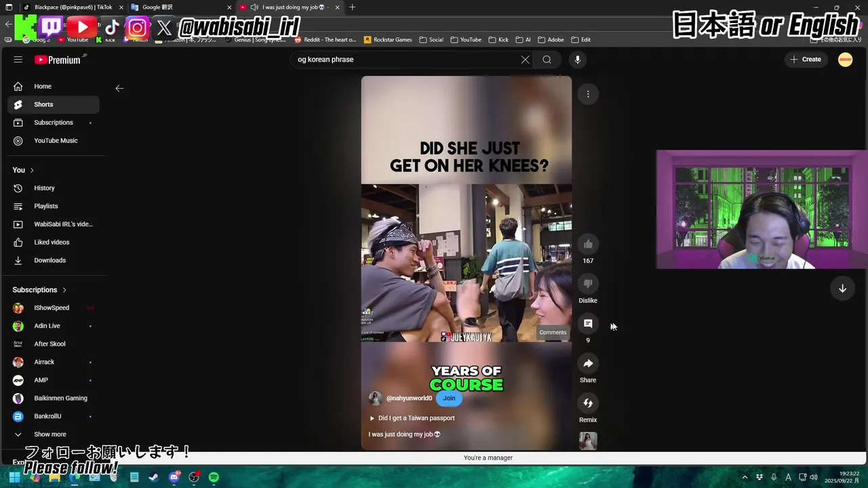Image resolution: width=868 pixels, height=488 pixels.
Task: Click the search magnifier button
Action: tap(547, 60)
